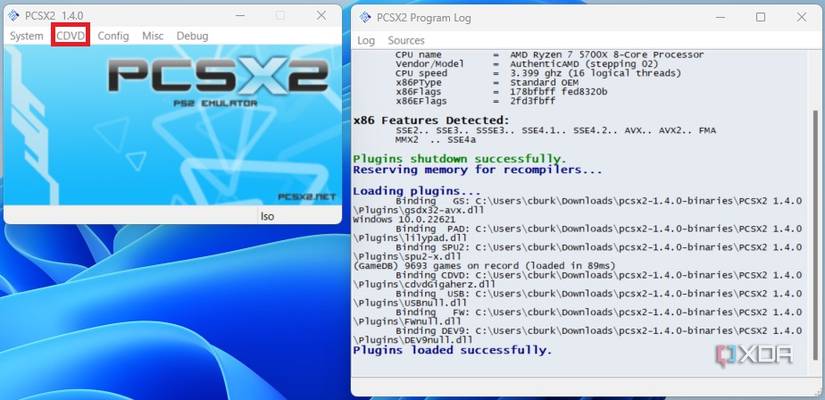Click the Program Log window app icon
Screen dimensions: 825x400
coord(365,18)
